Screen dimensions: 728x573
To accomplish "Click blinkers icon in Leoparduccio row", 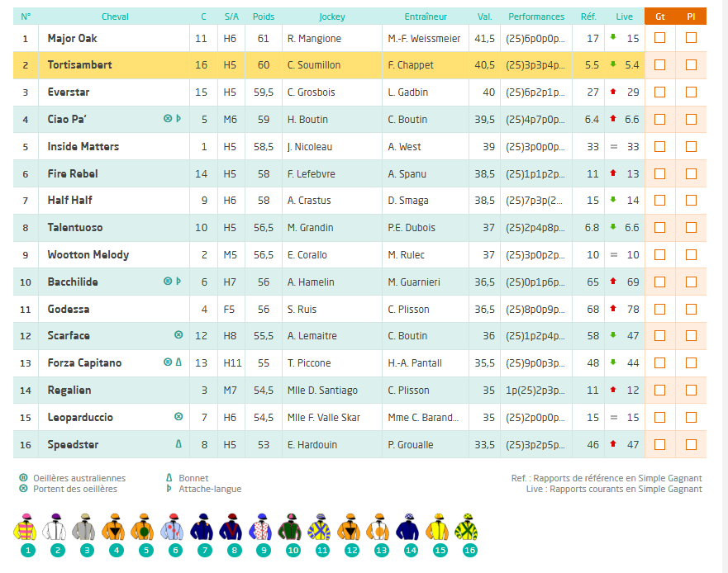I will click(x=178, y=417).
